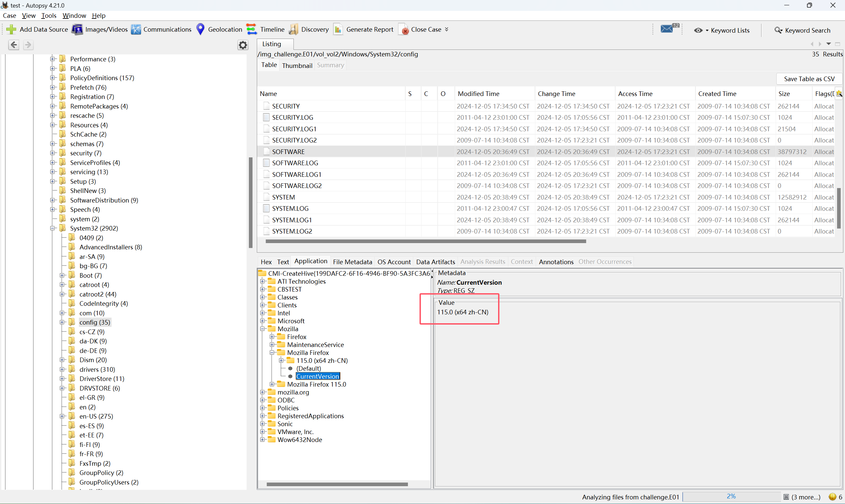Open the Timeline icon
The image size is (845, 504).
pos(252,30)
